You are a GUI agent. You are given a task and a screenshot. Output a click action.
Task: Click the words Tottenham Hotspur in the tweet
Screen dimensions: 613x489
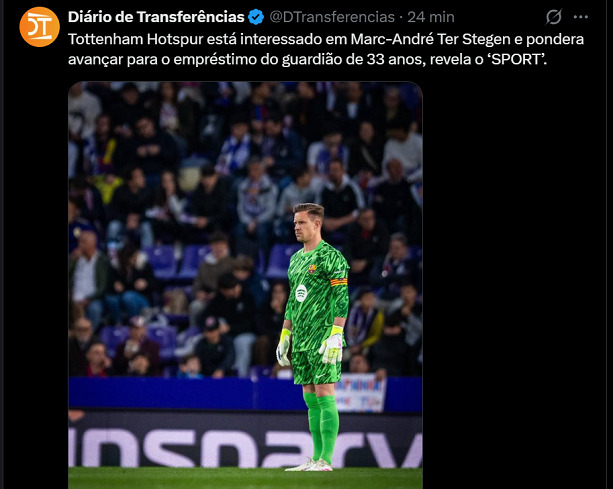[x=135, y=39]
